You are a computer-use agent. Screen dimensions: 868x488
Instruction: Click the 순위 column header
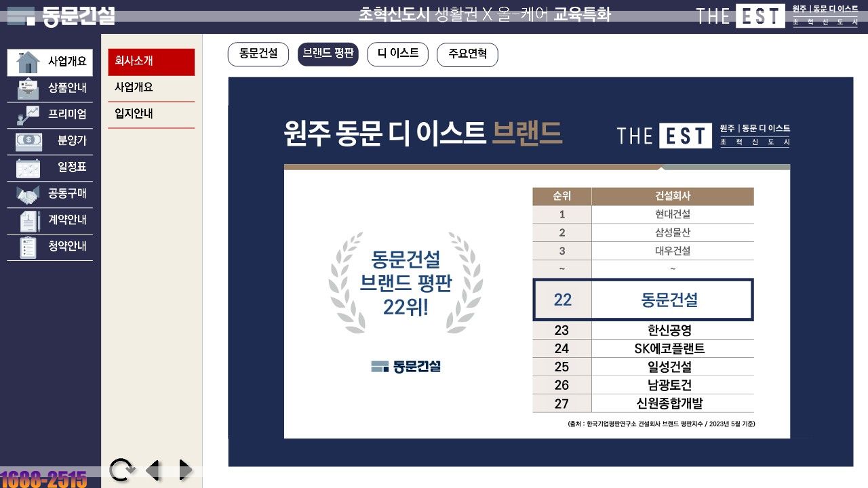point(562,197)
